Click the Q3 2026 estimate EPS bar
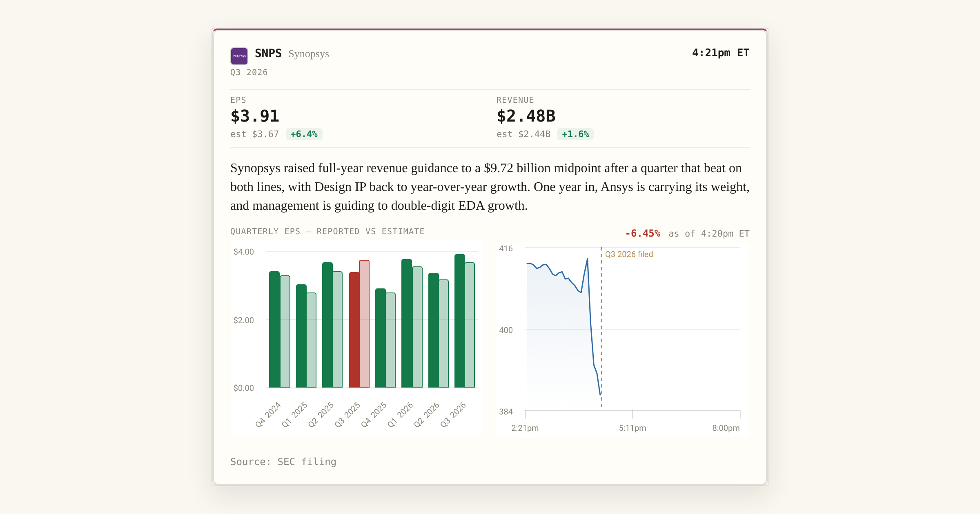The width and height of the screenshot is (980, 514). [x=470, y=325]
